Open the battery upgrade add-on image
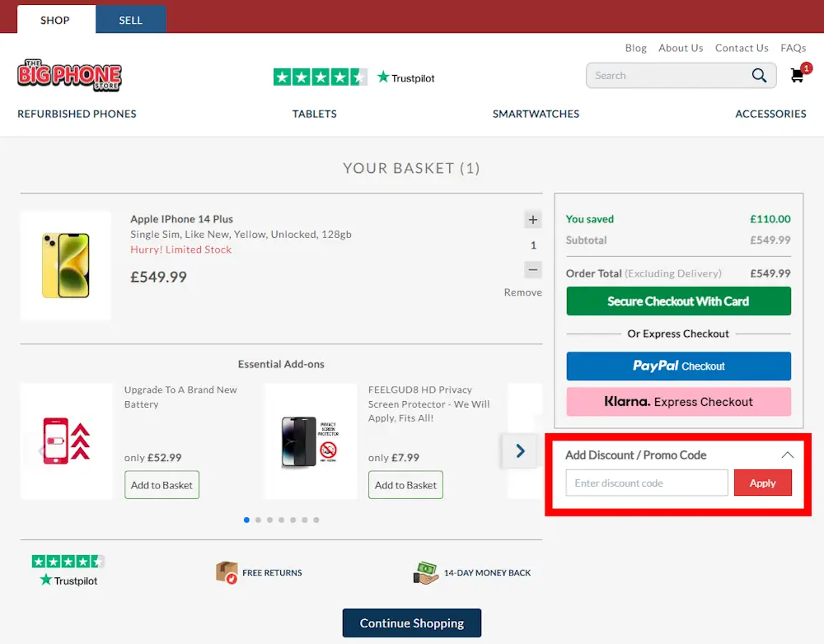824x644 pixels. coord(66,441)
